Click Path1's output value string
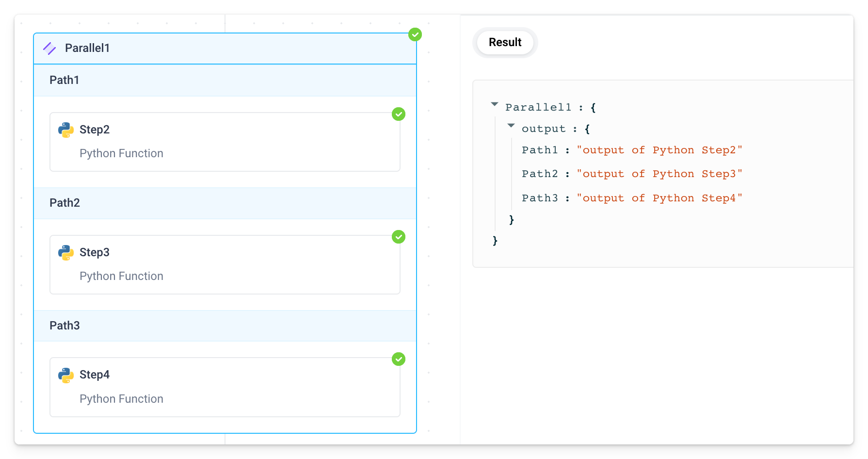 click(x=659, y=150)
